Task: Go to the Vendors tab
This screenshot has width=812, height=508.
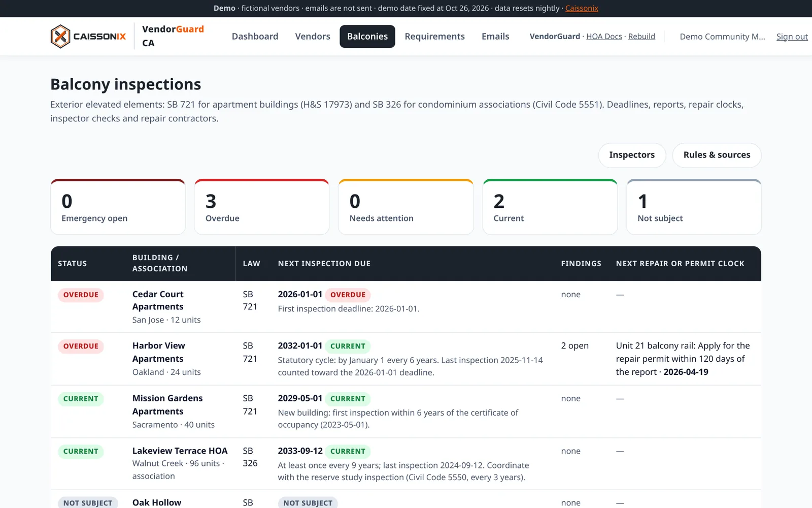Action: 313,37
